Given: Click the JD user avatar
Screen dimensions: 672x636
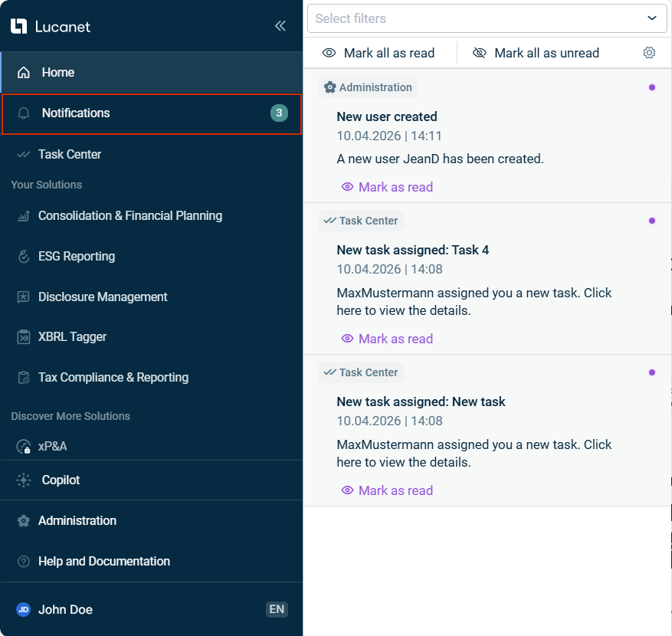Looking at the screenshot, I should point(24,609).
